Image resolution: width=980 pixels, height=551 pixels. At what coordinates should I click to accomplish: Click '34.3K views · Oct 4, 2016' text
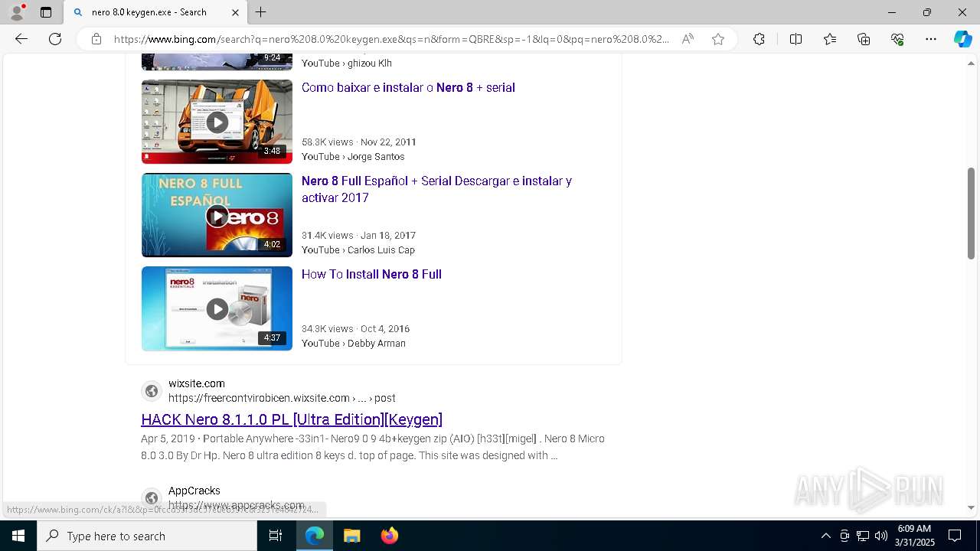pos(356,328)
